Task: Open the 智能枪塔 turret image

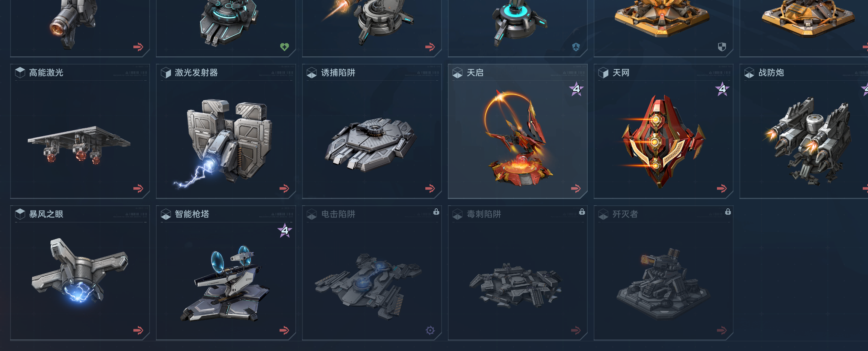Action: pos(226,284)
